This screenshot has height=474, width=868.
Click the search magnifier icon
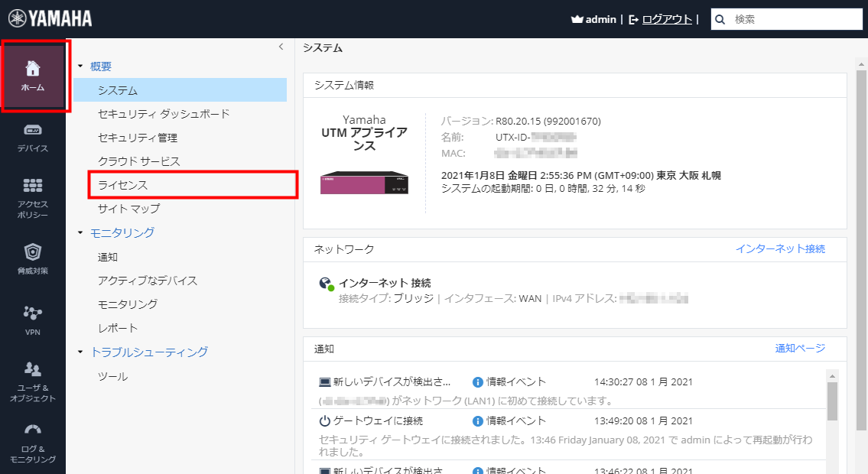[720, 19]
